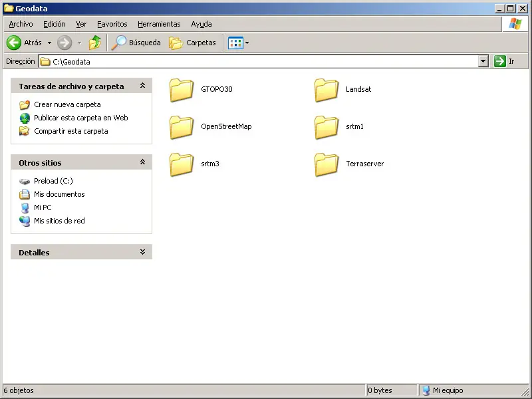
Task: Toggle the Carpetas folder tree pane
Action: 192,43
